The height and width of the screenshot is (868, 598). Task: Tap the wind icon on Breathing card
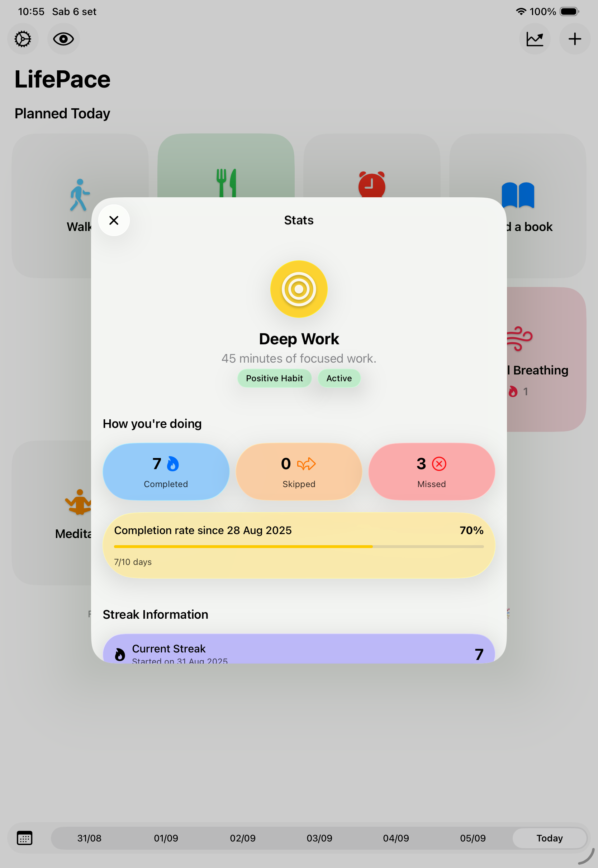click(519, 339)
